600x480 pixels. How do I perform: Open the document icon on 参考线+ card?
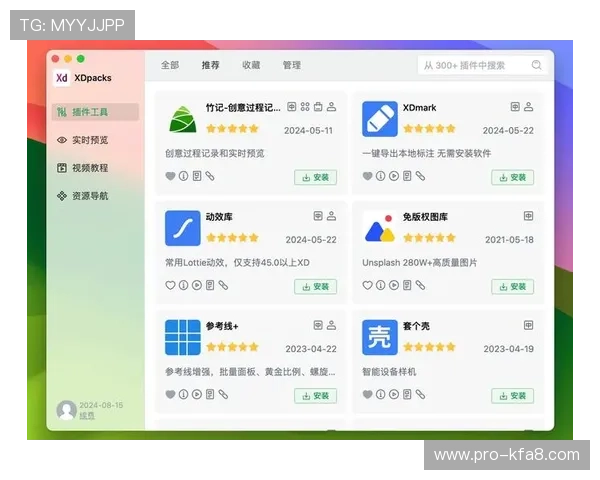(x=210, y=394)
